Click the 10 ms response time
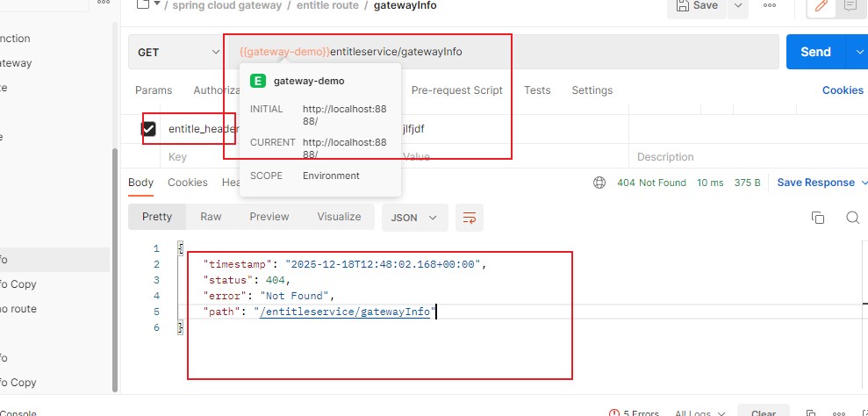This screenshot has width=868, height=416. click(x=710, y=183)
